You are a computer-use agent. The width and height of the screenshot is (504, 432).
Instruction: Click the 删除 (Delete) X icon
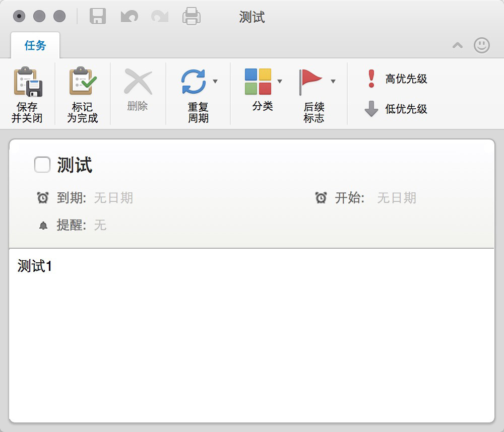click(x=138, y=82)
